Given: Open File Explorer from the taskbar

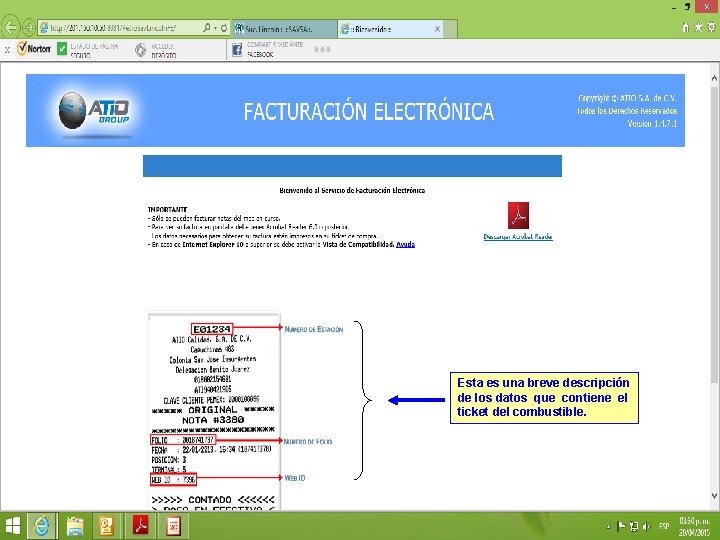Looking at the screenshot, I should click(74, 526).
